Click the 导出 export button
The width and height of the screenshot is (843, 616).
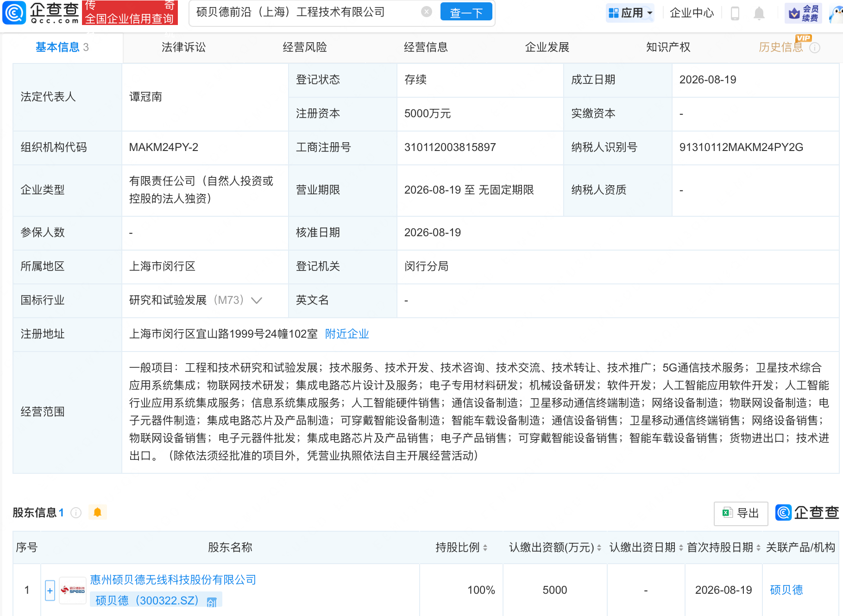[x=741, y=513]
